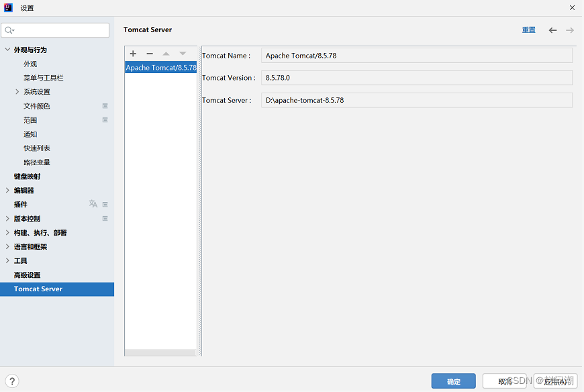Select 菜单与工具栏 in the sidebar
The height and width of the screenshot is (392, 584).
tap(43, 78)
